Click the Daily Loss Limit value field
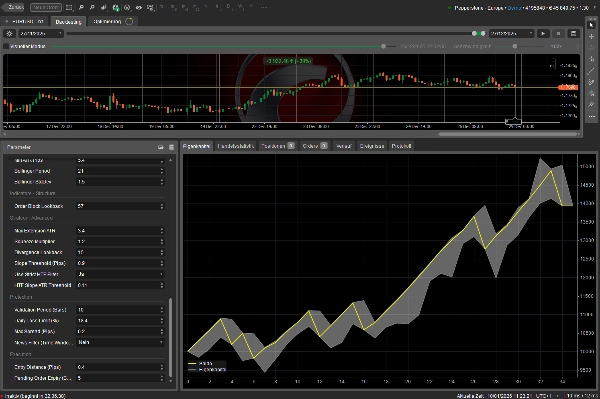Viewport: 600px width, 399px height. point(121,321)
